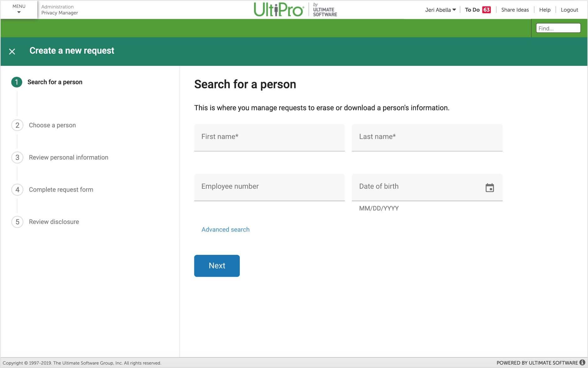Click the UltiPro logo

(278, 9)
